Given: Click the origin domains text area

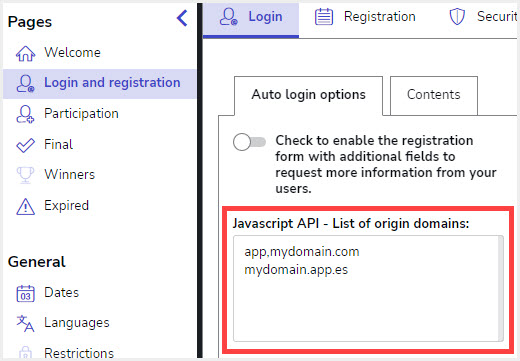Looking at the screenshot, I should click(368, 288).
